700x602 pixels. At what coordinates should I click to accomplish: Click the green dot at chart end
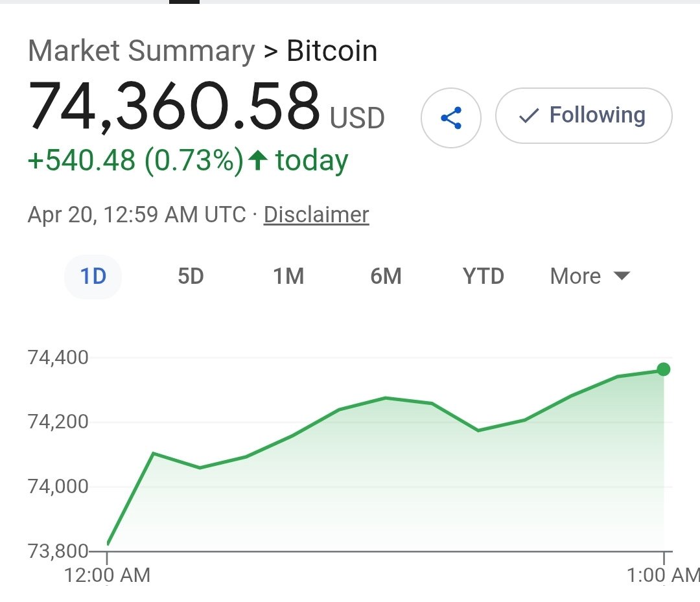663,369
